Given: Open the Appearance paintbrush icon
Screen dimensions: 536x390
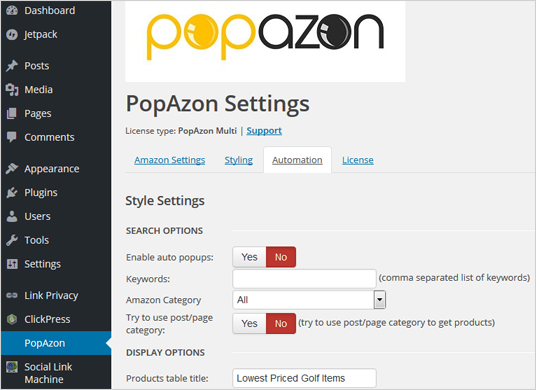Looking at the screenshot, I should [12, 169].
